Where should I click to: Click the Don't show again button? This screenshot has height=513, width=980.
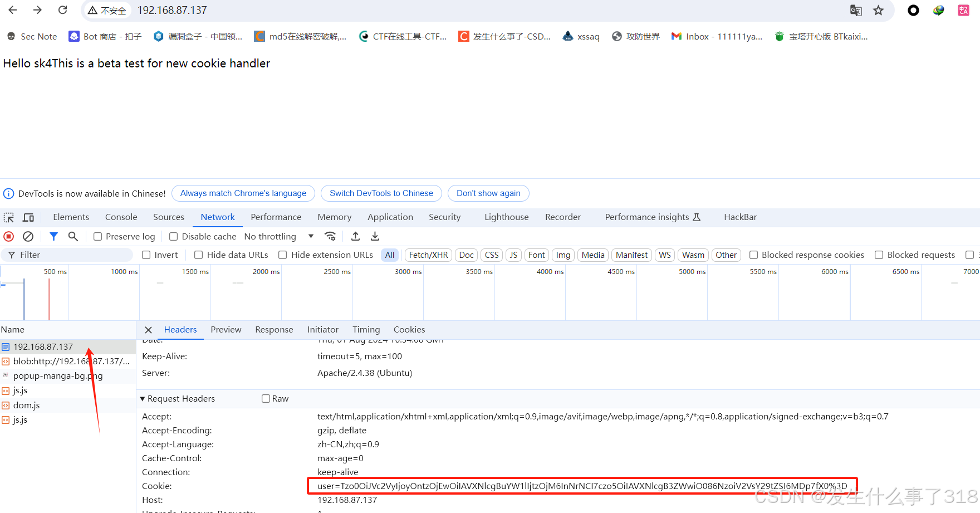point(488,193)
